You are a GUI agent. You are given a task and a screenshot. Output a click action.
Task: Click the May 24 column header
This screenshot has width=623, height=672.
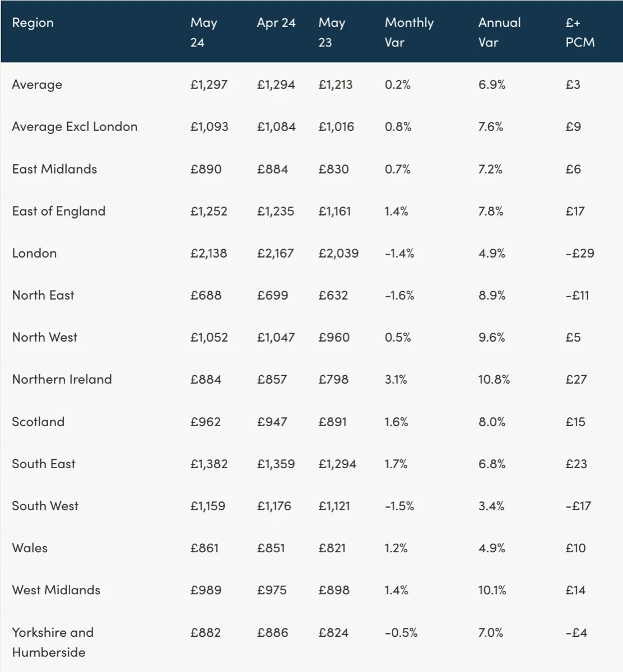203,32
